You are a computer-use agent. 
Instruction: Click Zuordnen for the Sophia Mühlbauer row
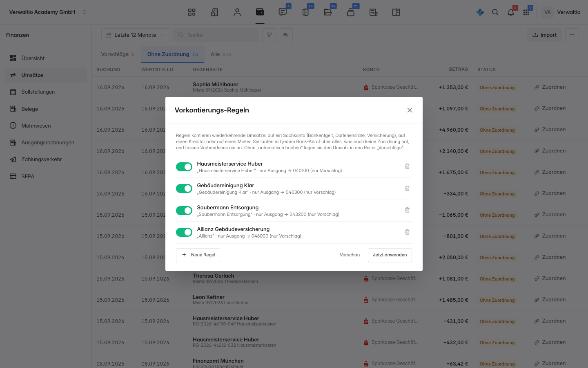[550, 87]
